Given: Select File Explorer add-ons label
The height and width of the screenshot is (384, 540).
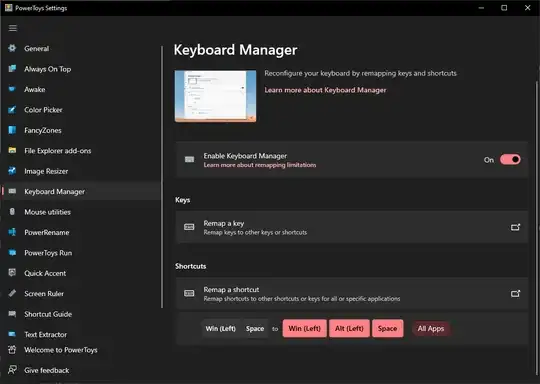Looking at the screenshot, I should pyautogui.click(x=58, y=151).
